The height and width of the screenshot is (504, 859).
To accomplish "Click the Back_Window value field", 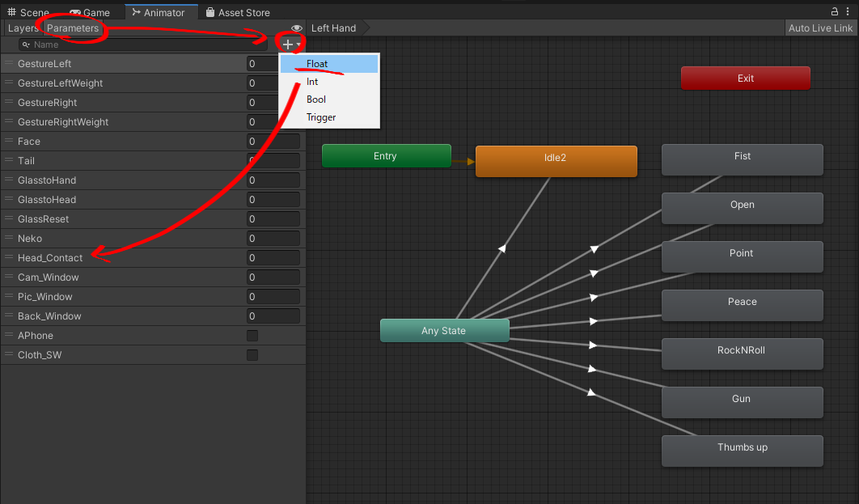I will (273, 316).
